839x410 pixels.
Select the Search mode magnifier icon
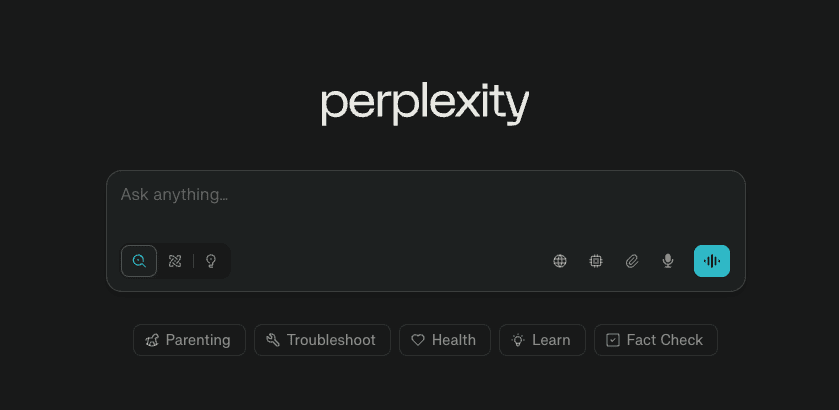tap(139, 261)
